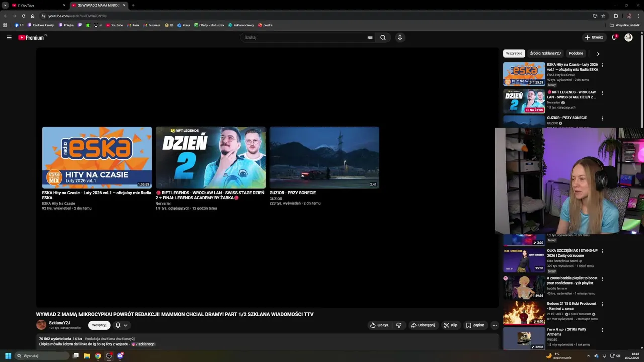Reload the page in browser toolbar
The image size is (644, 362).
(23, 16)
